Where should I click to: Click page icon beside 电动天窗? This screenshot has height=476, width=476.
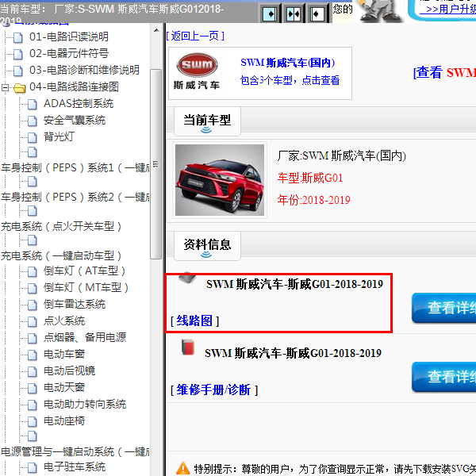[x=33, y=388]
